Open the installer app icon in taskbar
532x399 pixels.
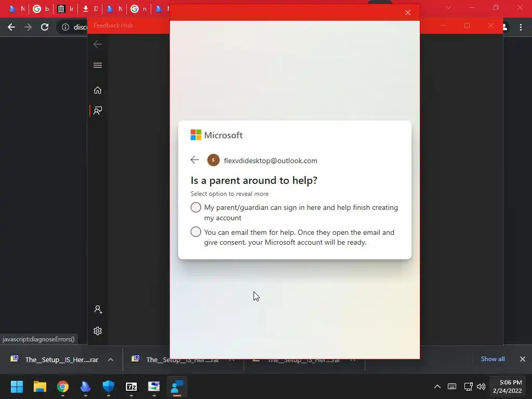[x=154, y=387]
